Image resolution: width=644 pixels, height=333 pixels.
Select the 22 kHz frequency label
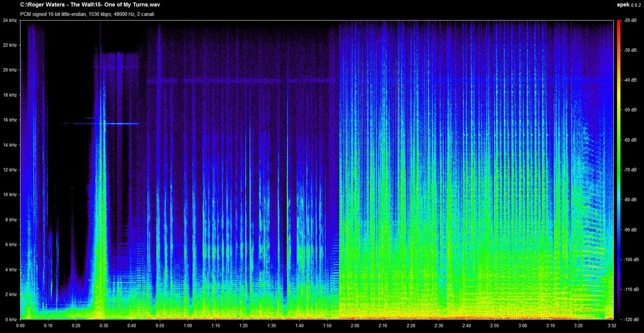tap(10, 45)
